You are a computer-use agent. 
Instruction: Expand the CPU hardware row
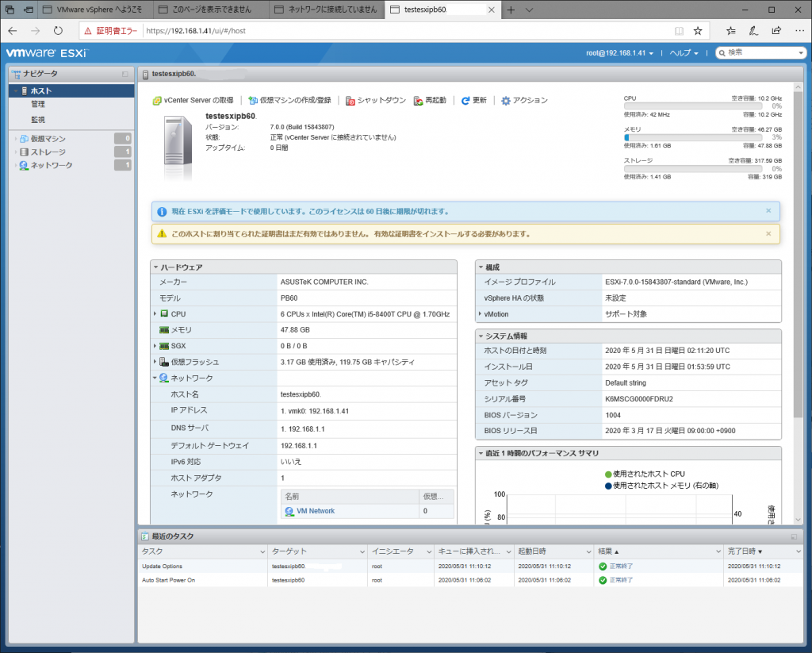tap(155, 314)
